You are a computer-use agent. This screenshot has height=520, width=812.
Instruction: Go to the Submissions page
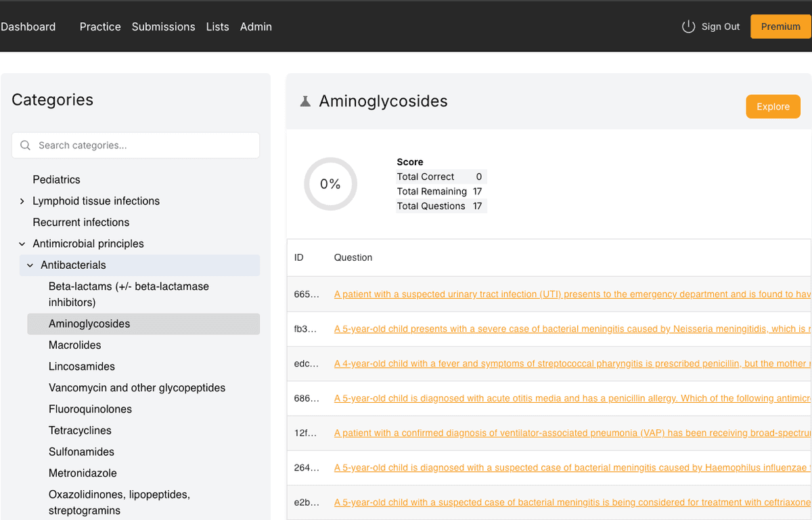(x=163, y=26)
